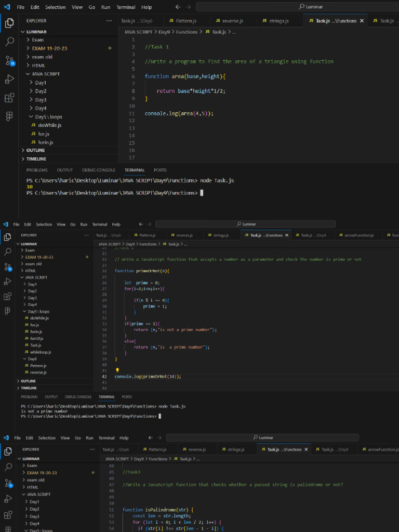This screenshot has height=532, width=399.
Task: Open the Terminal menu in the bottom window
Action: [107, 437]
